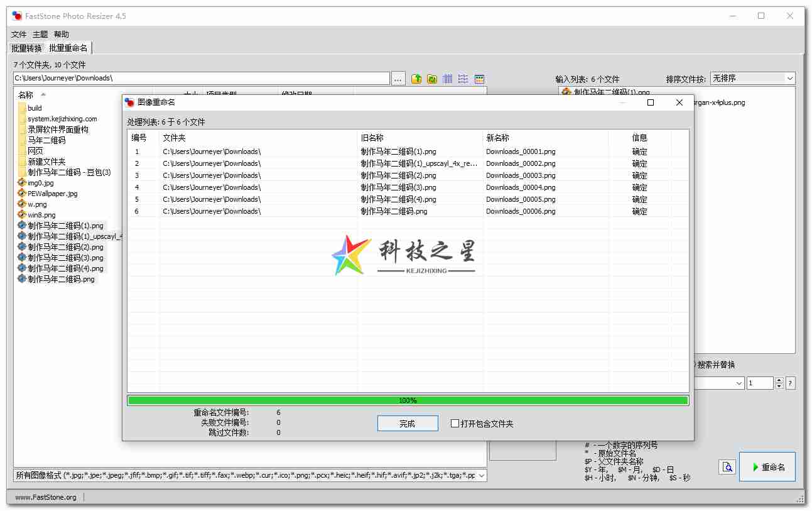Click the 完成 button in the rename dialog
This screenshot has width=812, height=511.
click(407, 423)
